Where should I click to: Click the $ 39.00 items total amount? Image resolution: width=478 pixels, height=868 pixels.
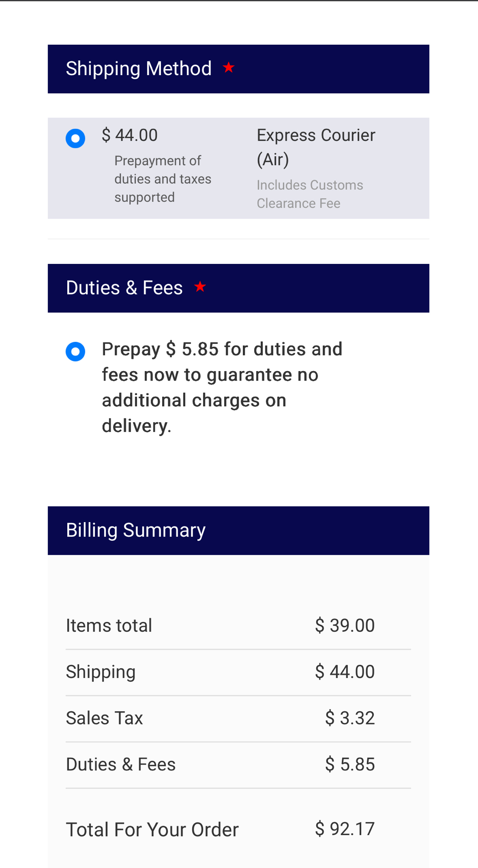[344, 626]
